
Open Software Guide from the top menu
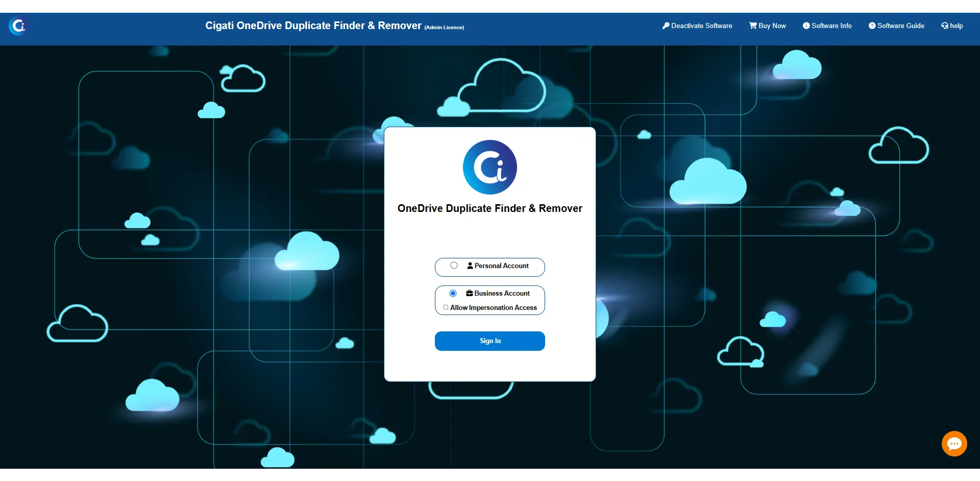coord(897,26)
